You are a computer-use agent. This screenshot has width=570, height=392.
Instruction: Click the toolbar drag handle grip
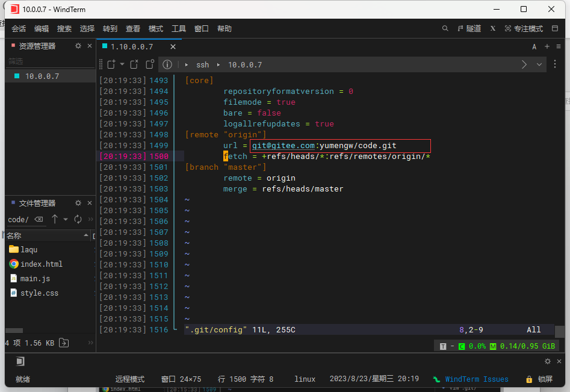(101, 64)
